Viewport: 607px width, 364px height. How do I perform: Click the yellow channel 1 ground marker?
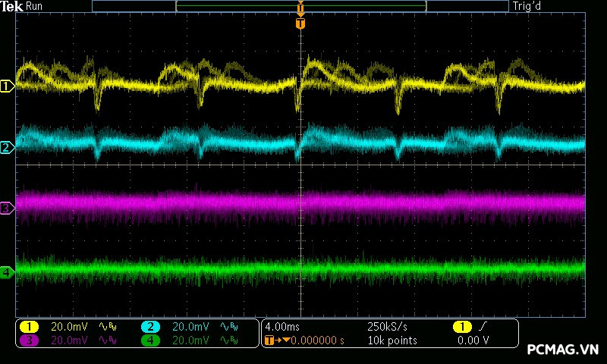tap(7, 86)
